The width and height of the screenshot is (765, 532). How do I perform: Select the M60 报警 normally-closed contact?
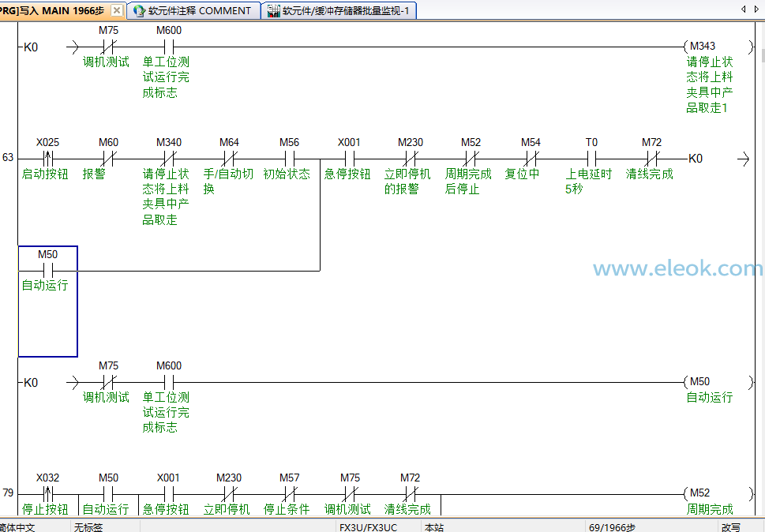pos(108,159)
